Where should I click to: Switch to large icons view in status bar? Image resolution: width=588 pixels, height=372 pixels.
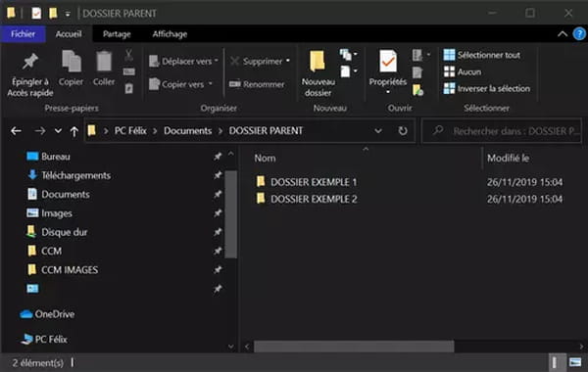pyautogui.click(x=575, y=362)
